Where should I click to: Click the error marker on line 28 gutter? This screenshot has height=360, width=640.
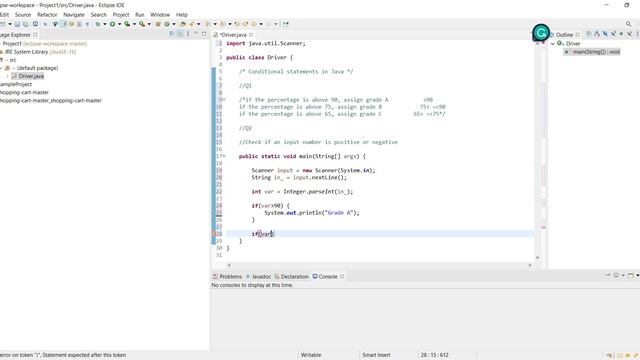(214, 234)
